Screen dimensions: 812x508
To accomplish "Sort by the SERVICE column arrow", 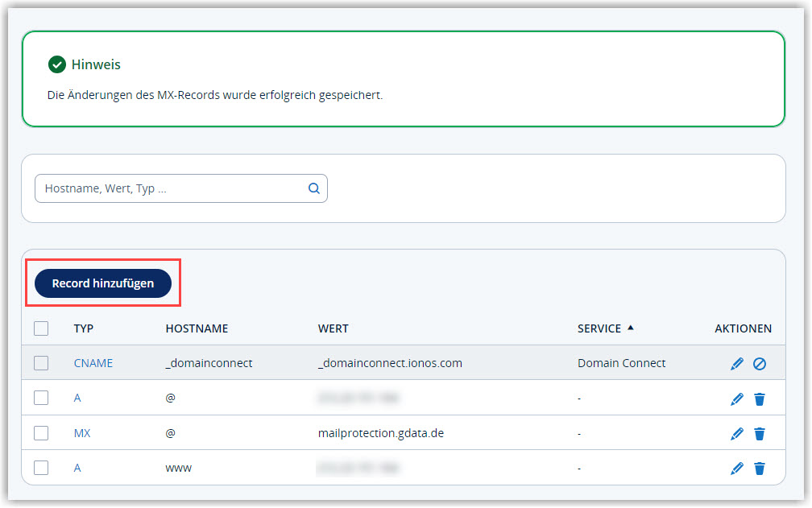I will point(630,328).
